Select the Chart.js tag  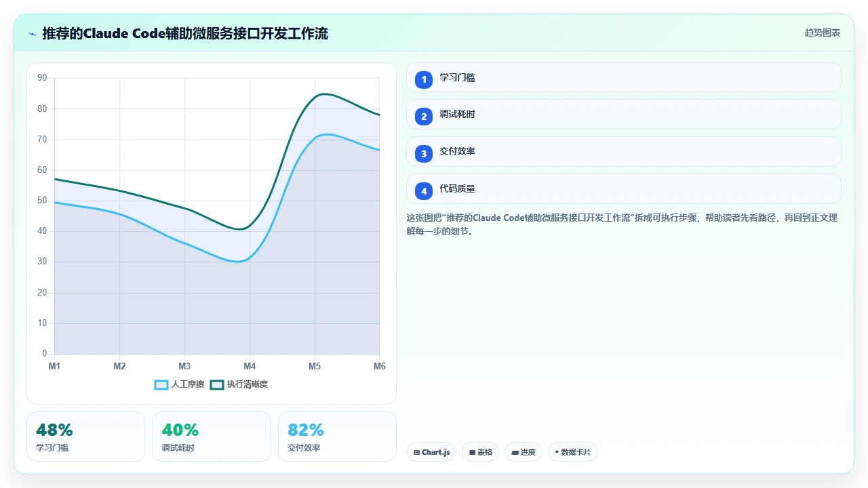point(431,452)
